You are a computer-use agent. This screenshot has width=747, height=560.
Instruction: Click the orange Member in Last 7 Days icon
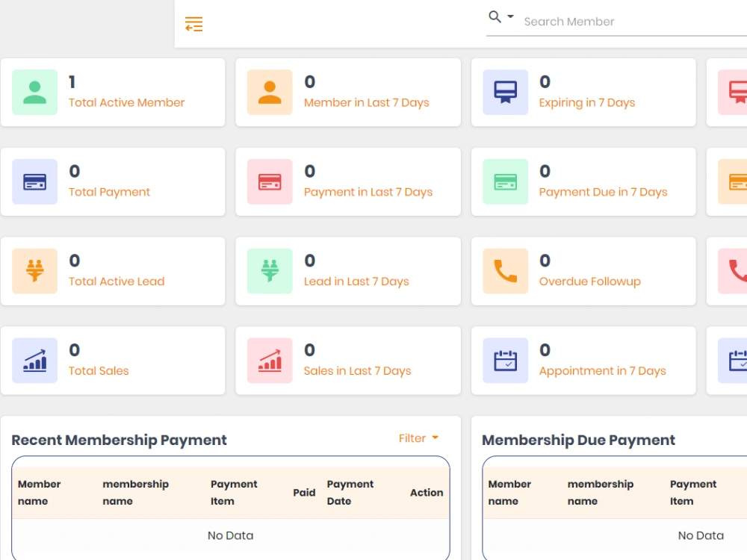(270, 93)
